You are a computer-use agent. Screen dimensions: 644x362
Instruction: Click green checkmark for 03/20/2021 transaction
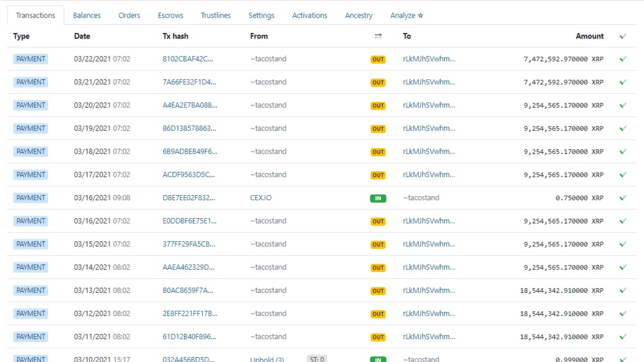pyautogui.click(x=623, y=105)
